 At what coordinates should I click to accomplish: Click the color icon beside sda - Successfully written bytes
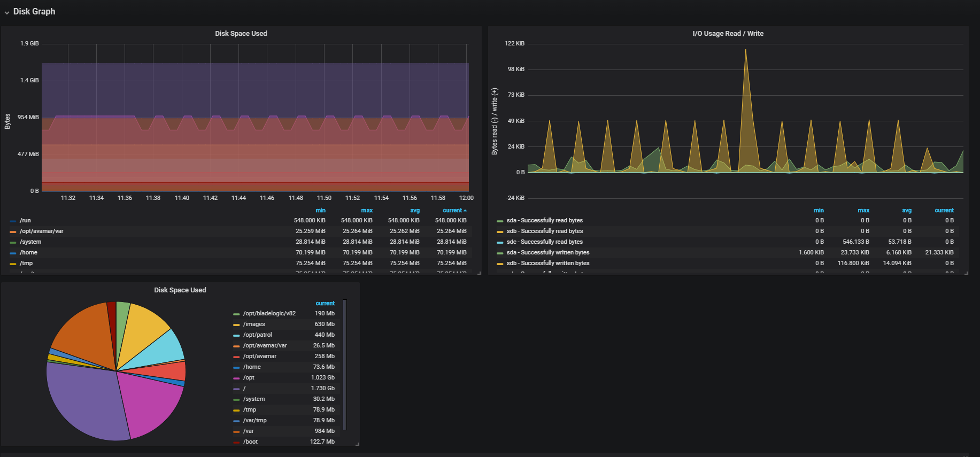[x=500, y=253]
